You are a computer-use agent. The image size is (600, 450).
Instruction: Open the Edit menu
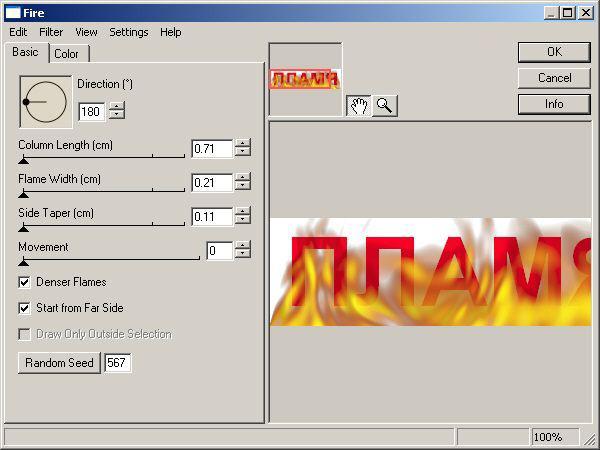click(18, 32)
